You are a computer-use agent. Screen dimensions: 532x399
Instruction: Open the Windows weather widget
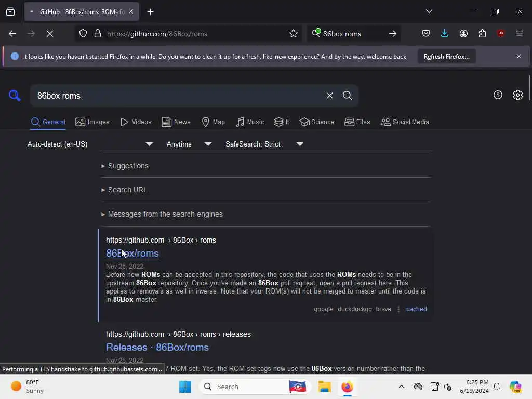coord(27,387)
